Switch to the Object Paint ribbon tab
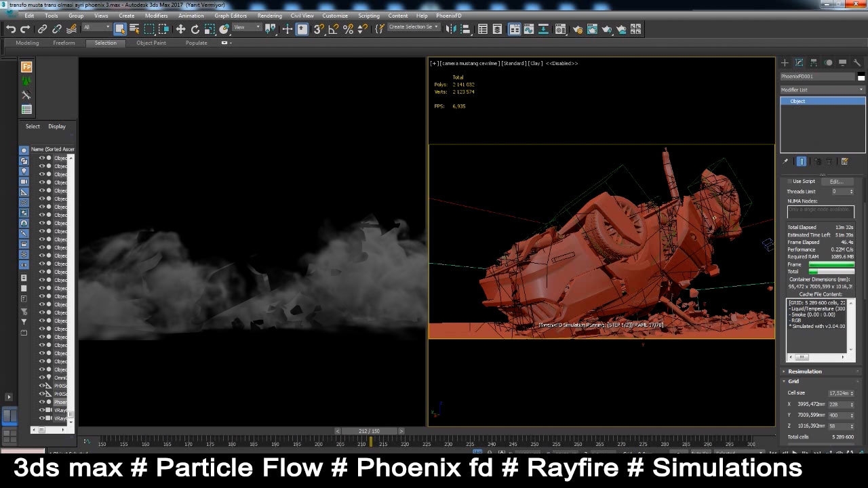Screen dimensions: 868x488 [x=151, y=43]
